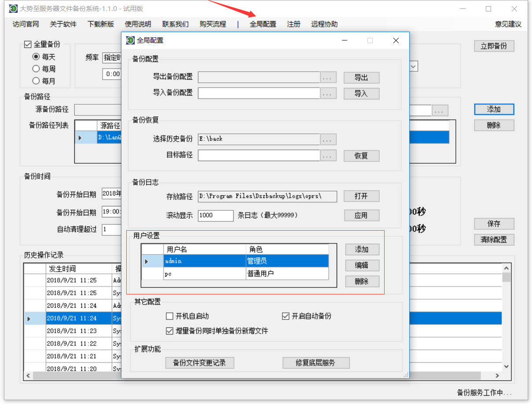Toggle the 全量备份 checkbox

tap(28, 44)
